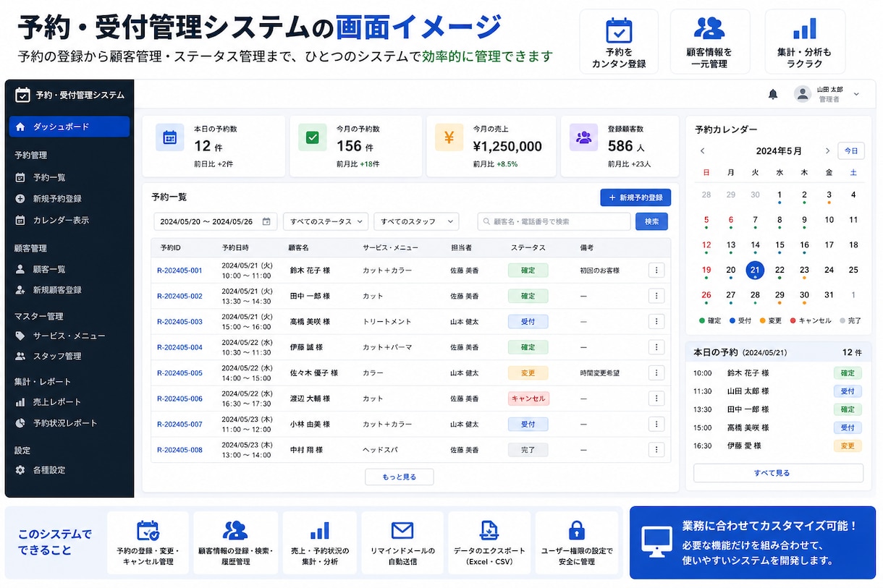Jump to today with the 今日 button
883x588 pixels.
(851, 151)
